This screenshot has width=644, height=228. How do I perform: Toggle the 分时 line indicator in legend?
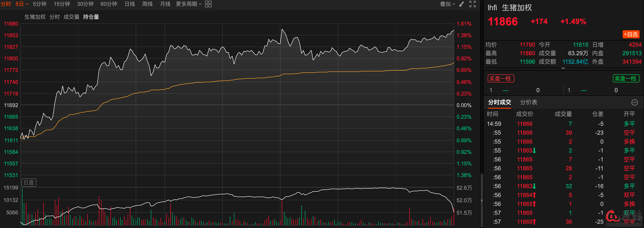click(54, 17)
